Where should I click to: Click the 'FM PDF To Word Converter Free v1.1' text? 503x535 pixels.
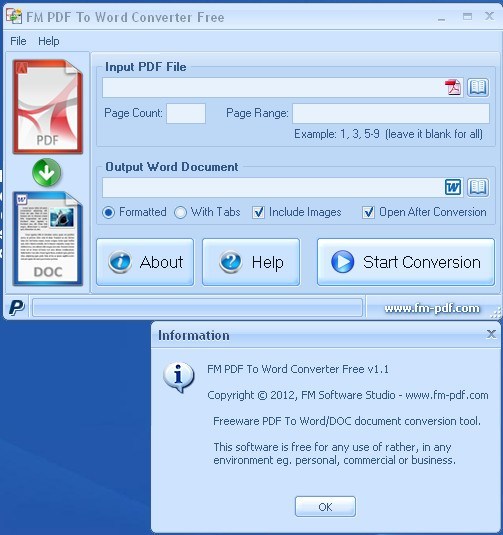(298, 369)
